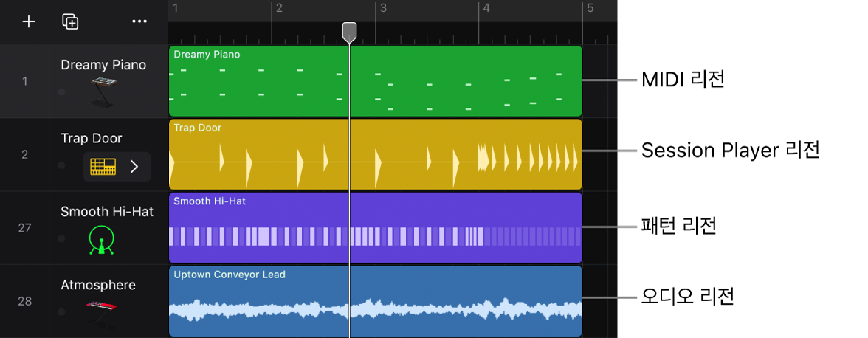Select track number 27 header
The image size is (868, 338).
[24, 227]
